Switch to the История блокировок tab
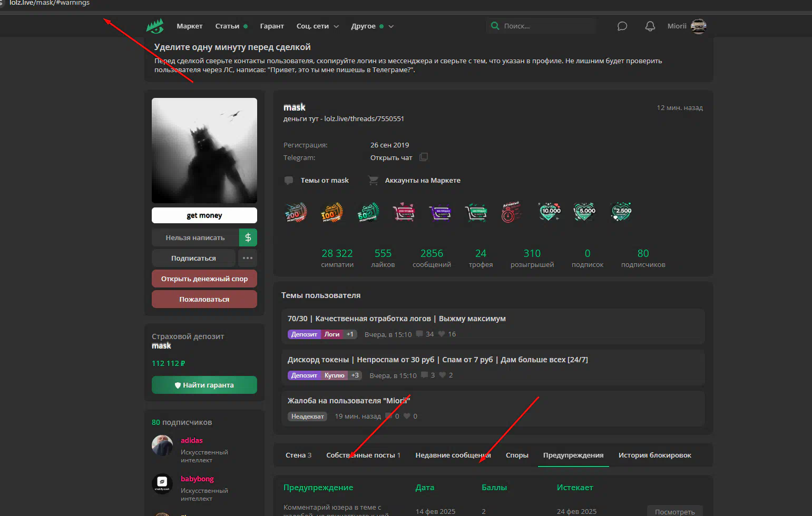Image resolution: width=812 pixels, height=516 pixels. pos(655,455)
